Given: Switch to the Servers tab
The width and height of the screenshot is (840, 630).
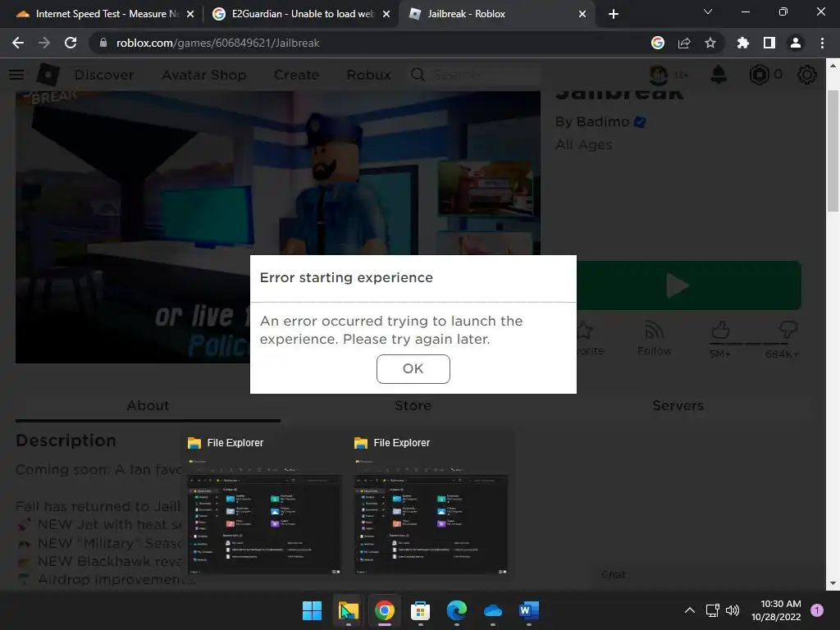Looking at the screenshot, I should 678,405.
